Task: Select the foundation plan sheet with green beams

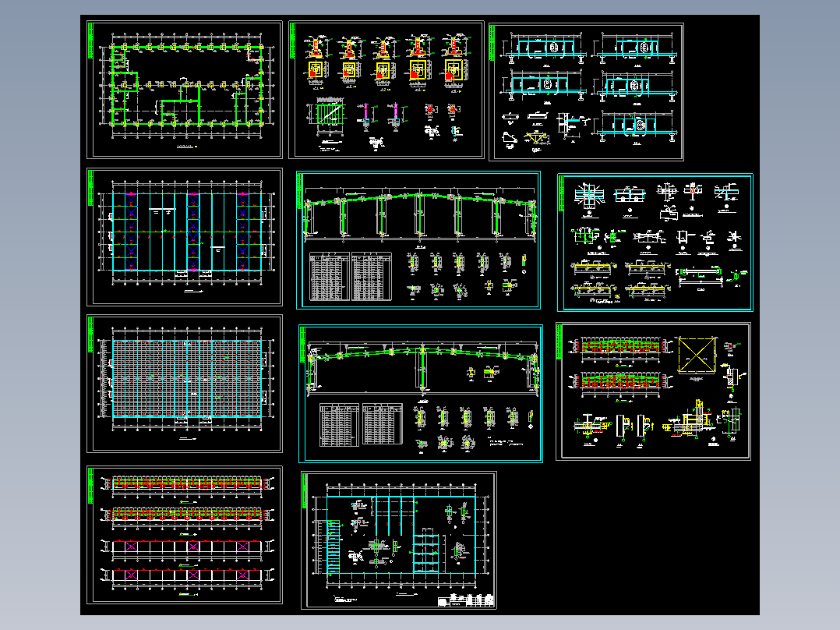Action: [x=184, y=90]
